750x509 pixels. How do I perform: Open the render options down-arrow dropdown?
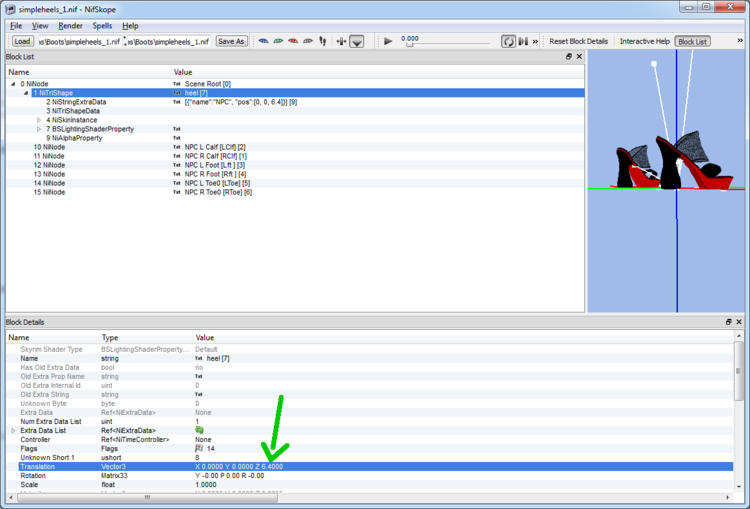coord(356,42)
